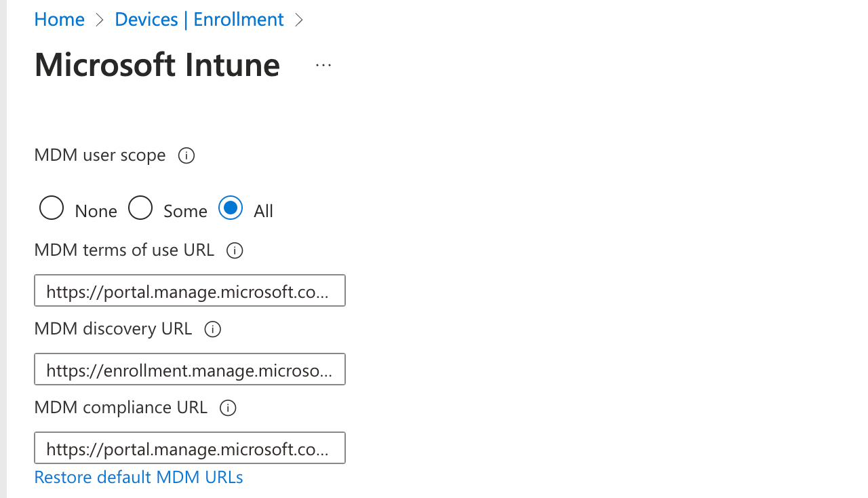Click the MDM discovery URL info icon

click(213, 330)
